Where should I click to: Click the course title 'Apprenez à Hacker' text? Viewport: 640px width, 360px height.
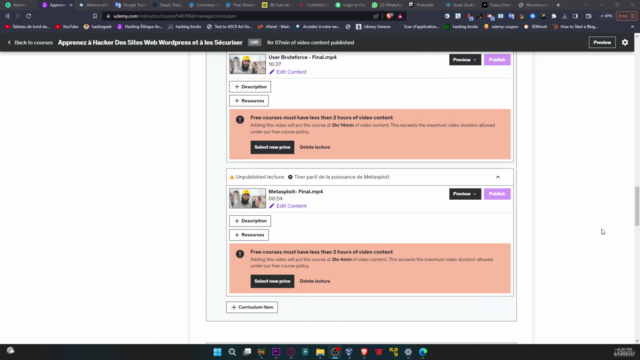150,42
